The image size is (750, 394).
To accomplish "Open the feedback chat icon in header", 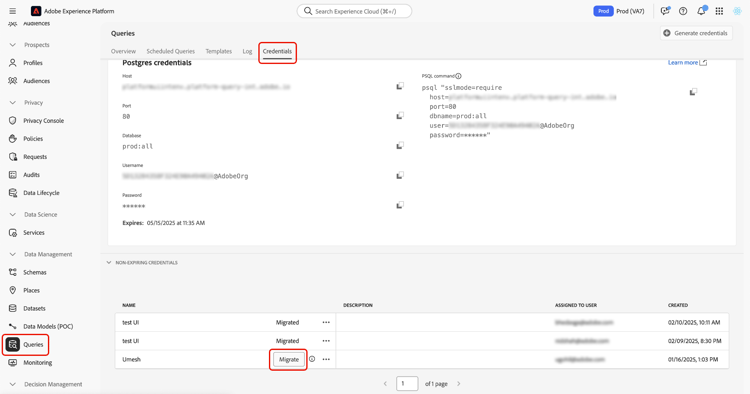I will tap(665, 11).
